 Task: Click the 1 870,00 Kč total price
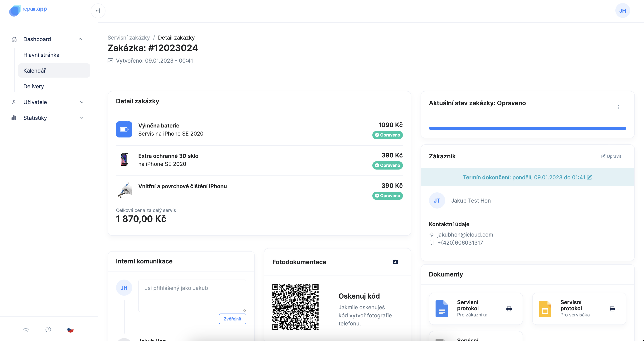click(141, 219)
